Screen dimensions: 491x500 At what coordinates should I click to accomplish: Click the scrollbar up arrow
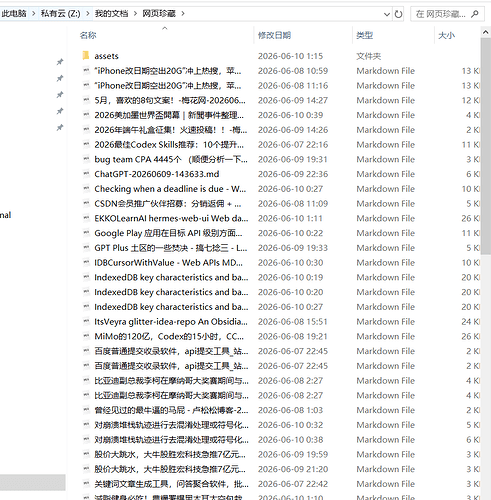tap(486, 32)
